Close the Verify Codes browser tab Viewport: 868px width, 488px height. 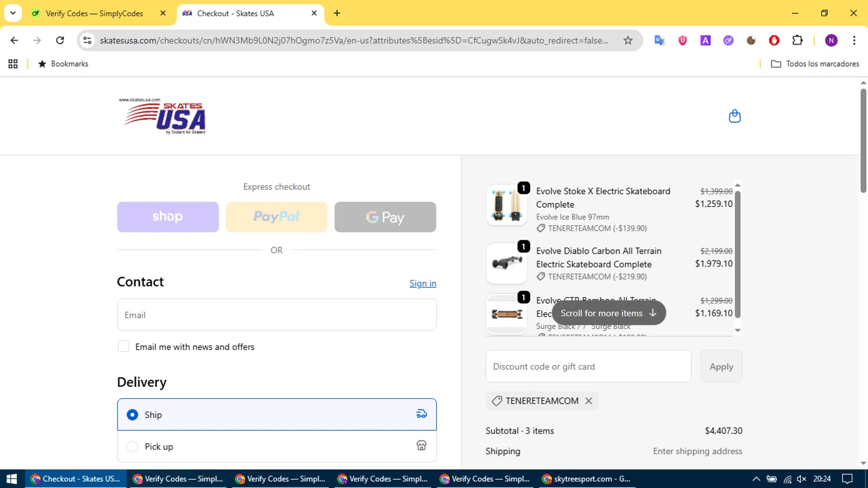(163, 13)
